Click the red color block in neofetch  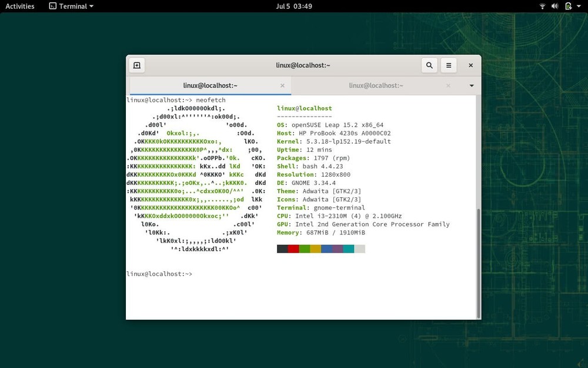point(293,248)
